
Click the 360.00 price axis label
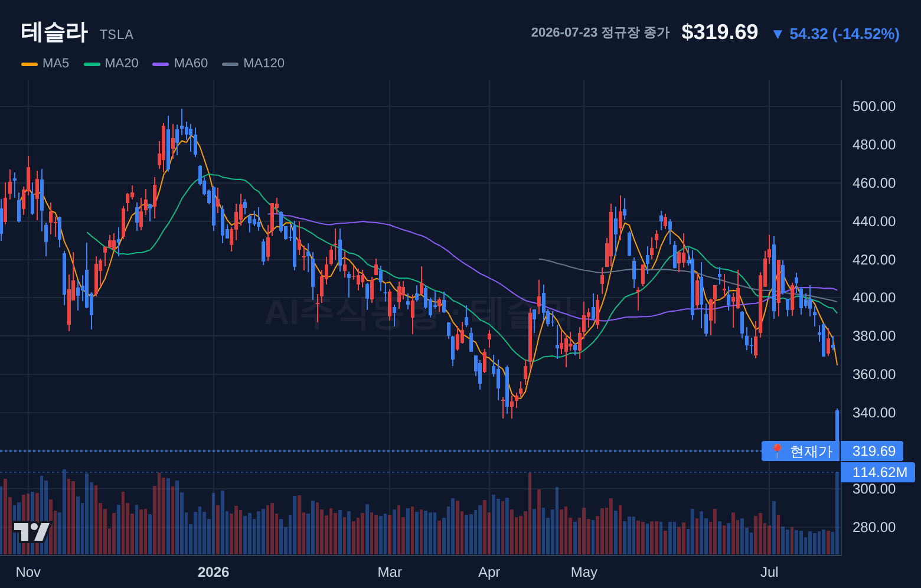click(874, 374)
